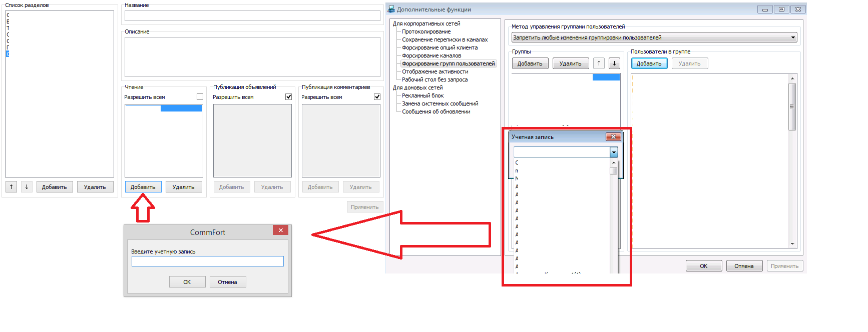Click the Введите учетную запись text field
Viewport: 868px width, 332px height.
pyautogui.click(x=207, y=261)
